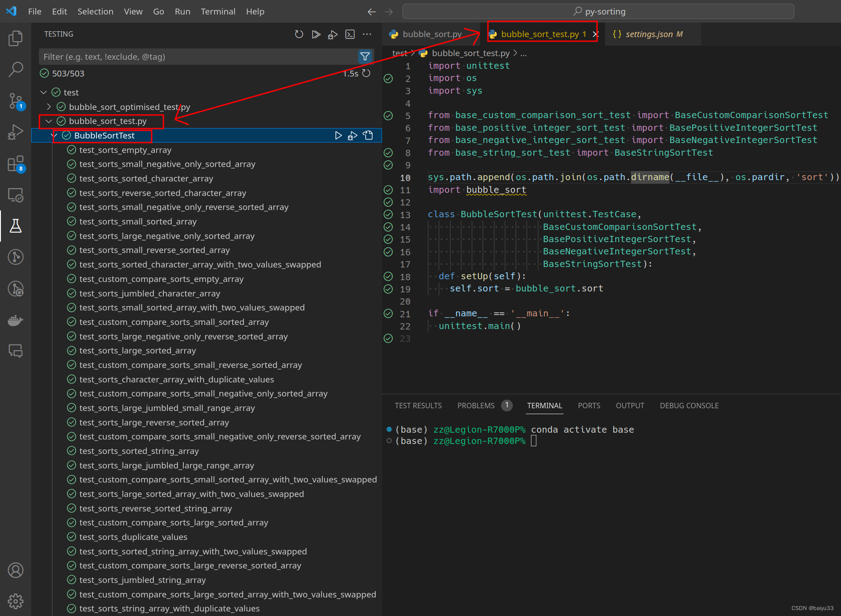Go to BubbleSortTest source with file icon
841x616 pixels.
pos(368,135)
